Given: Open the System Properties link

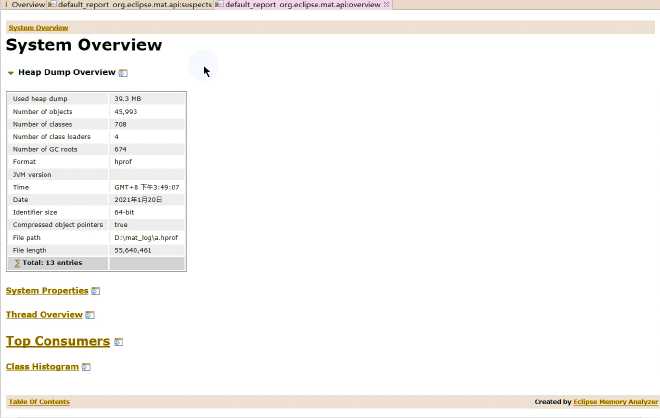Looking at the screenshot, I should coord(47,291).
